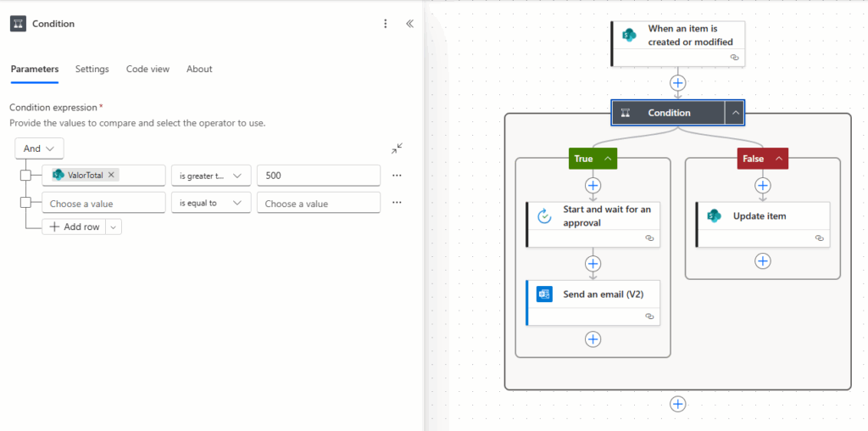
Task: Insert an action at top of True branch
Action: (593, 185)
